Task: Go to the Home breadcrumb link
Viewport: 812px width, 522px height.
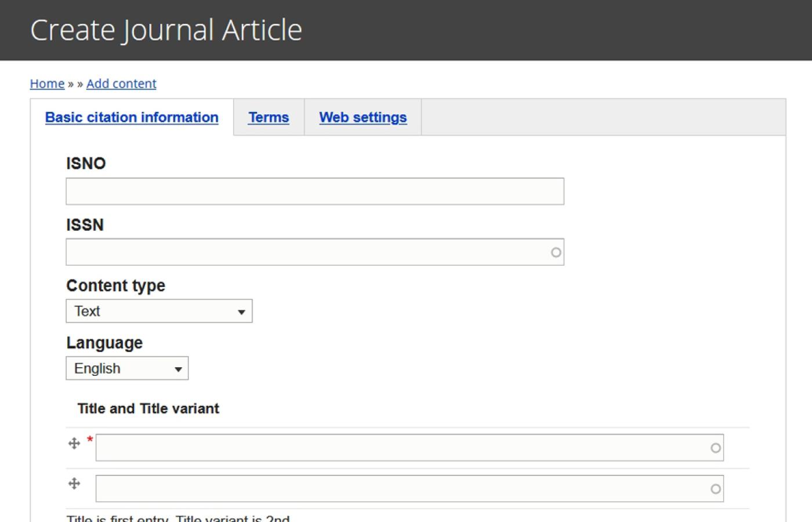Action: [47, 84]
